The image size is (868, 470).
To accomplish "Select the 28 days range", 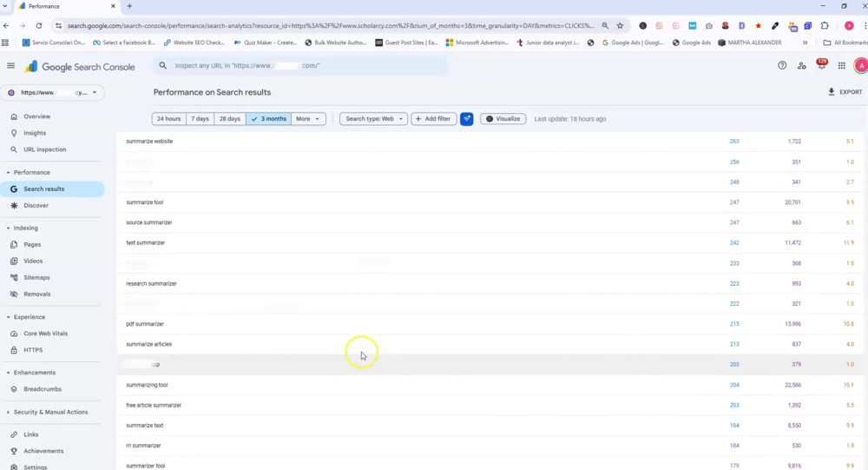I will click(x=230, y=119).
